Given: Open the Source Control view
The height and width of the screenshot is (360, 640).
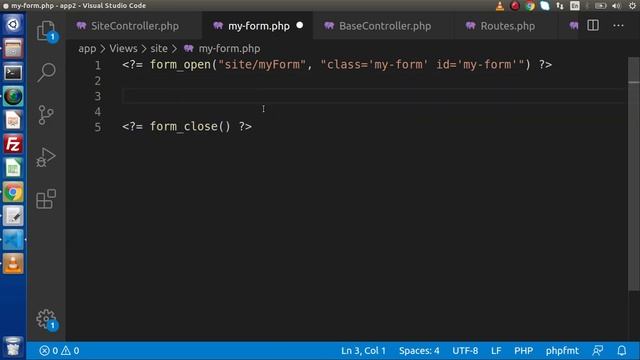Looking at the screenshot, I should 46,115.
